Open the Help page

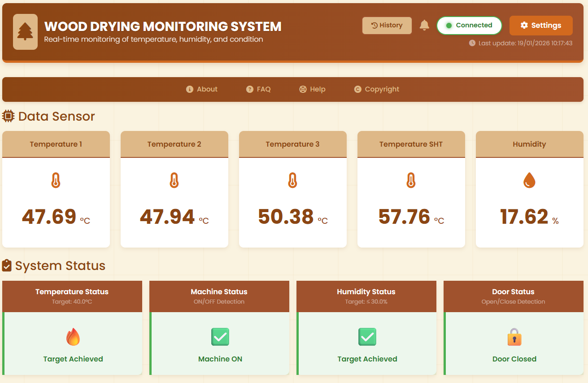pos(312,89)
